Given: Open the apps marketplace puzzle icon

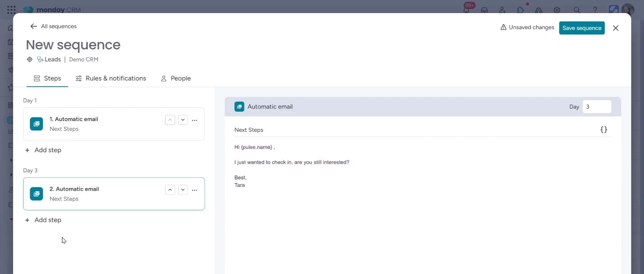Looking at the screenshot, I should (521, 10).
